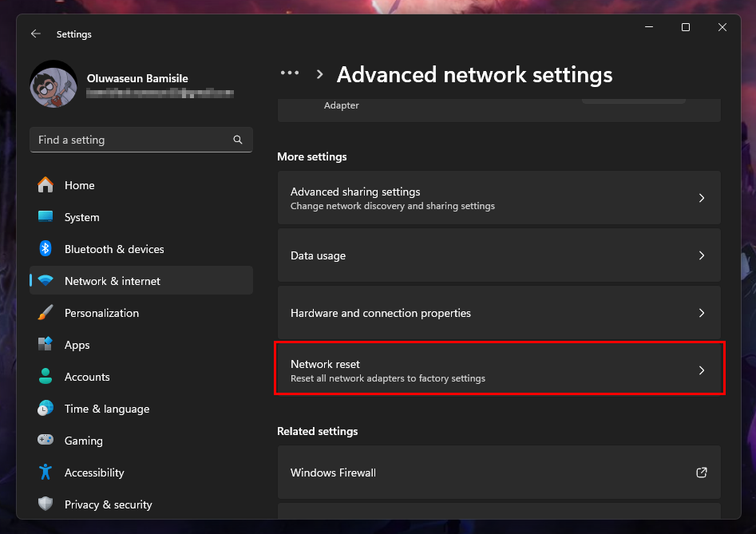Click the back arrow in Settings header
756x534 pixels.
[x=36, y=34]
